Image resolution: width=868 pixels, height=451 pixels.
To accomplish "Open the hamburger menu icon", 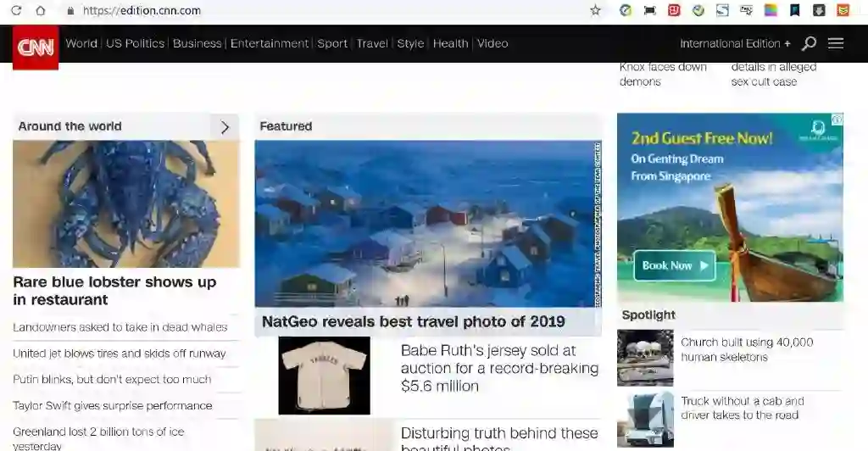I will [x=836, y=43].
